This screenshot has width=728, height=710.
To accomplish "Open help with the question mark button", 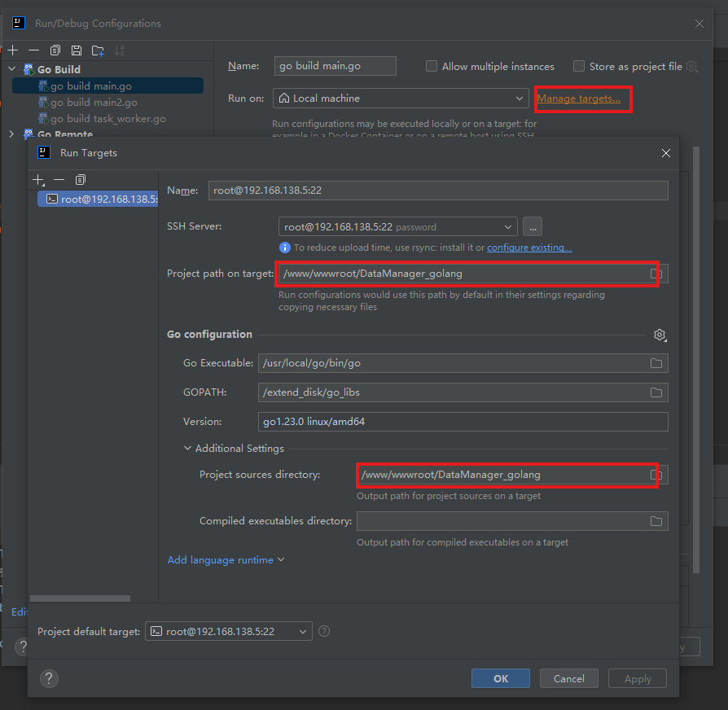I will pyautogui.click(x=49, y=678).
